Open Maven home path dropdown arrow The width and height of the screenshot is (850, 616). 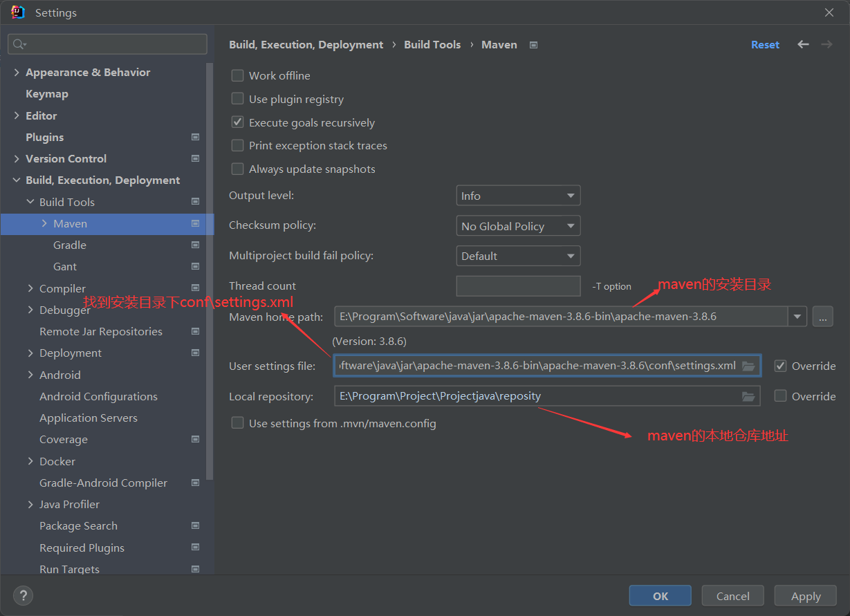click(797, 317)
